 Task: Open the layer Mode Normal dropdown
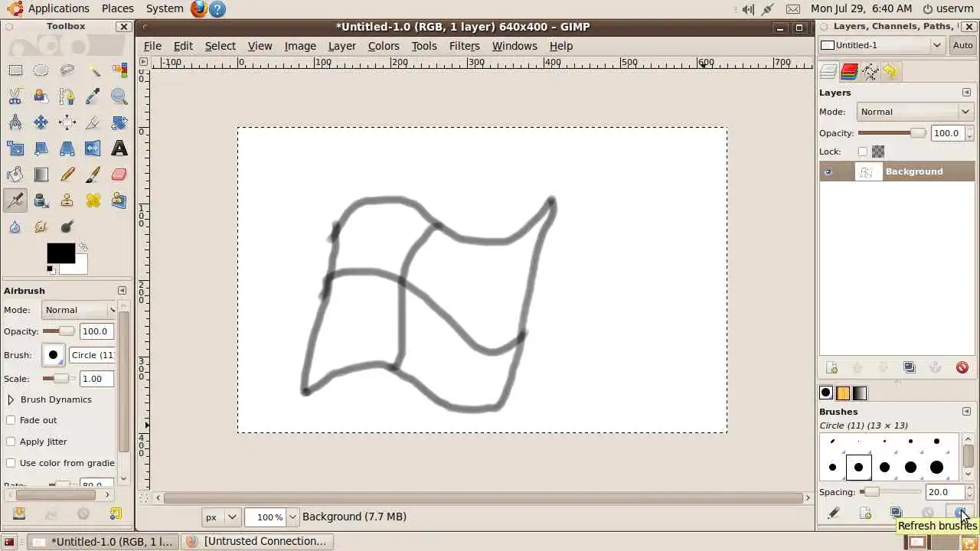tap(915, 112)
